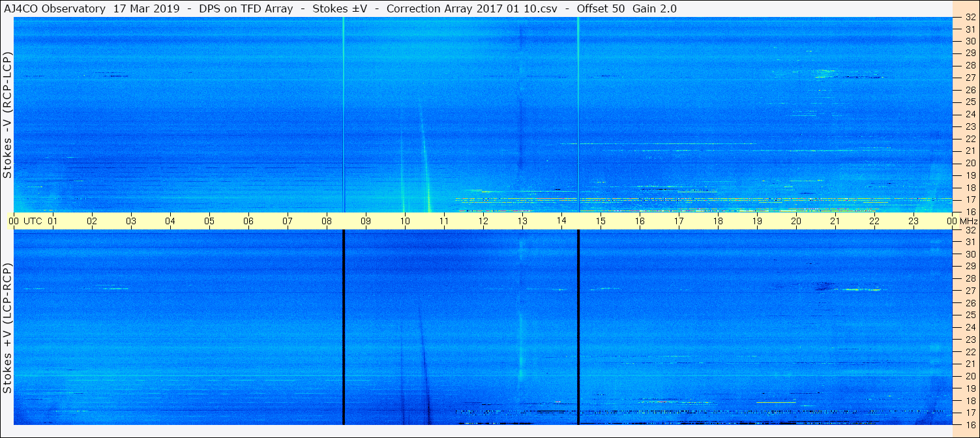Click the 08 hour mark on the time axis
This screenshot has width=980, height=438.
327,221
